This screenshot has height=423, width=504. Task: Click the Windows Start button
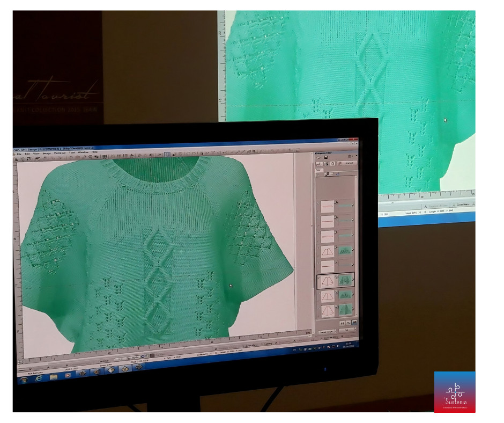pos(25,379)
